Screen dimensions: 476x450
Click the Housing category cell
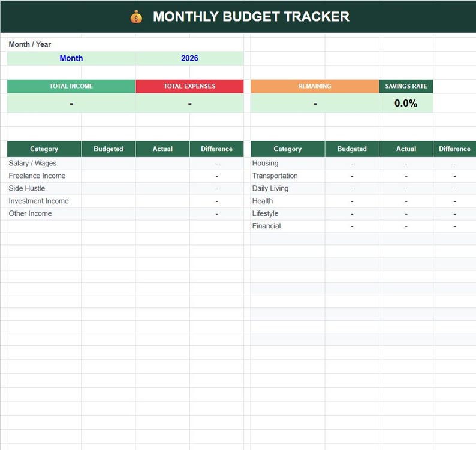(x=288, y=163)
